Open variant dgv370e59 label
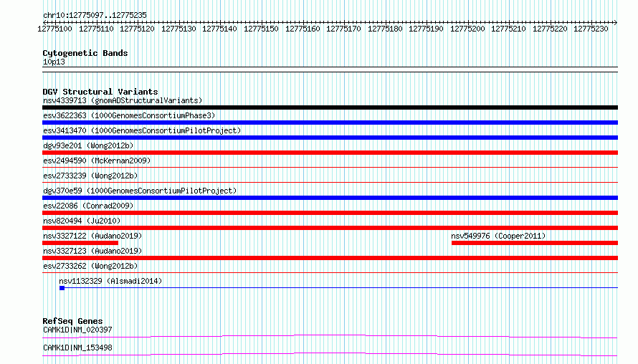 pyautogui.click(x=140, y=191)
